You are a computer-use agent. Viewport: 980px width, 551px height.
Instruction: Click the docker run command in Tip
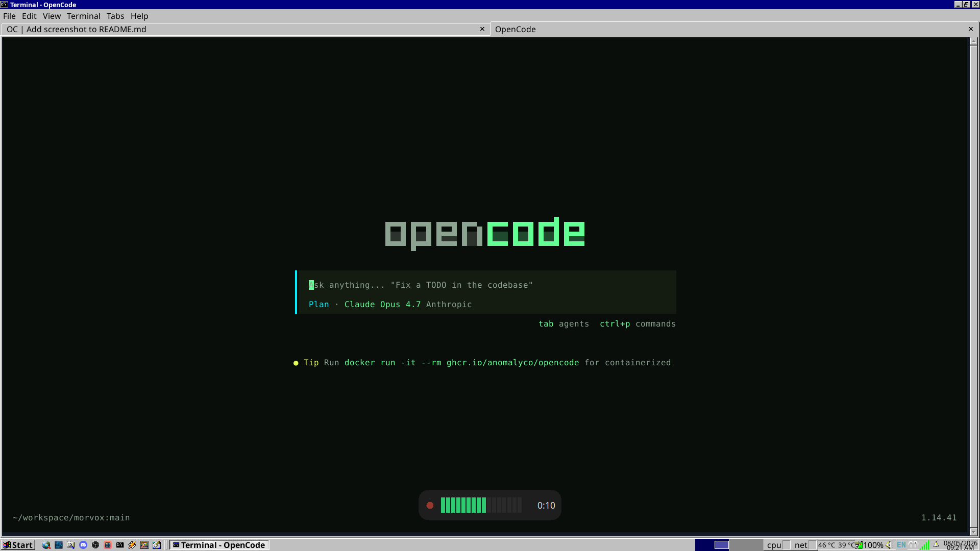click(x=461, y=363)
